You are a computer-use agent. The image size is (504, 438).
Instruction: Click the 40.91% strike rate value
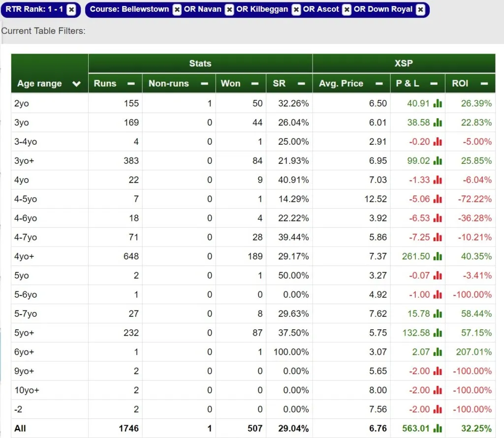[293, 180]
